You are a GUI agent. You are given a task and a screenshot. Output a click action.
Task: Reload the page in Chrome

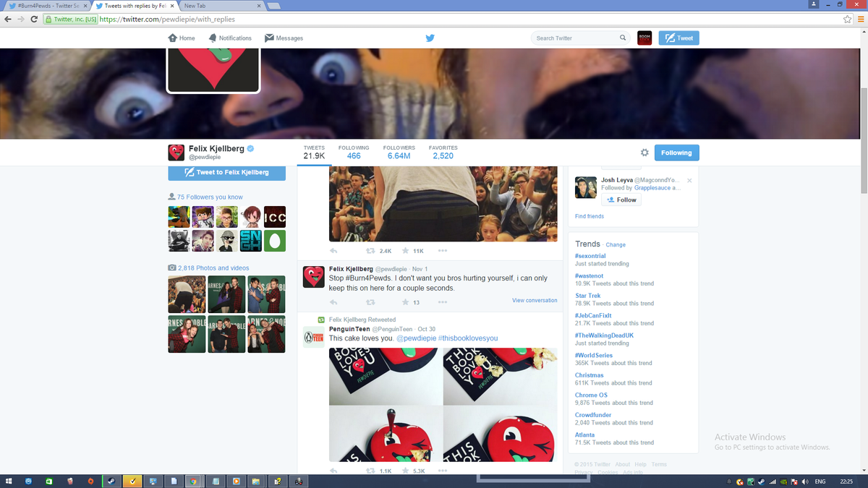tap(34, 20)
